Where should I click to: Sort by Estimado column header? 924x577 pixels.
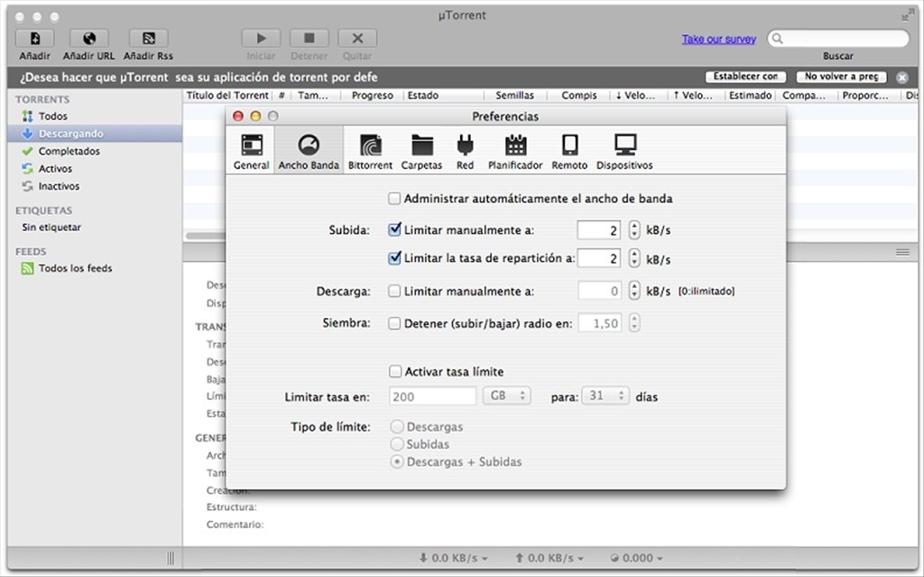click(x=750, y=96)
